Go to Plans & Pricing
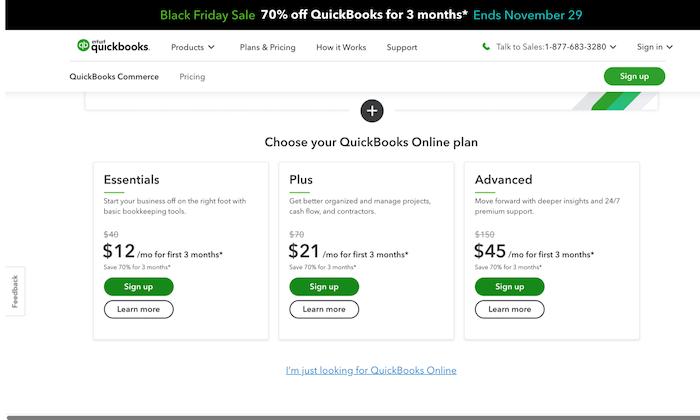Image resolution: width=700 pixels, height=420 pixels. [x=267, y=47]
